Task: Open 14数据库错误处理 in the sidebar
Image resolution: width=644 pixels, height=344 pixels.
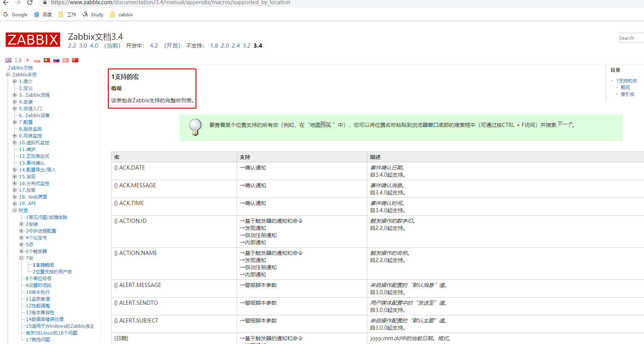Action: [45, 319]
